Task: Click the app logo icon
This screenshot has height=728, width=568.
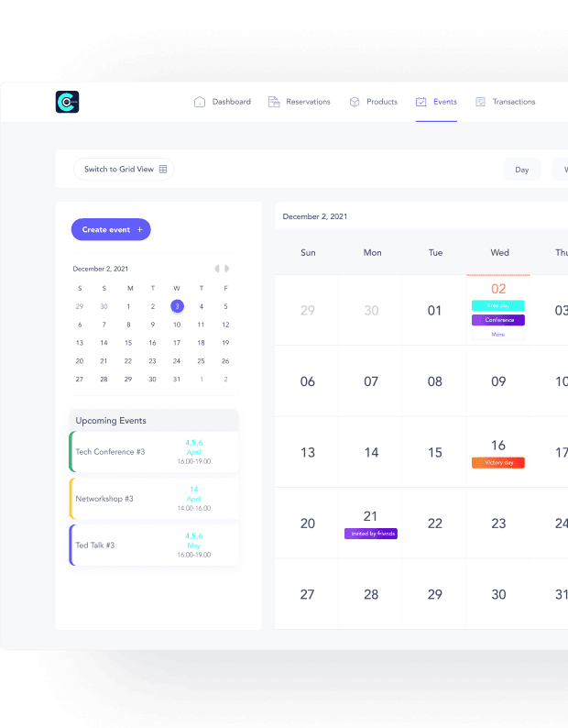Action: tap(68, 102)
